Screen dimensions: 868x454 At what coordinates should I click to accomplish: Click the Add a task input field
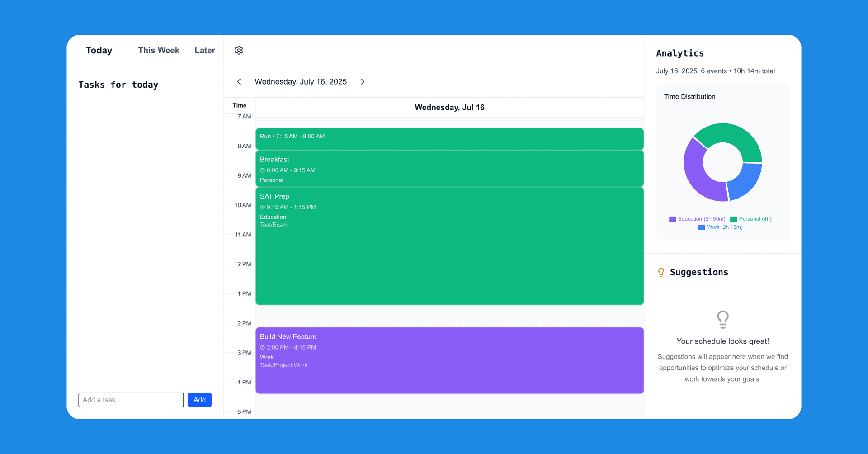[x=131, y=400]
